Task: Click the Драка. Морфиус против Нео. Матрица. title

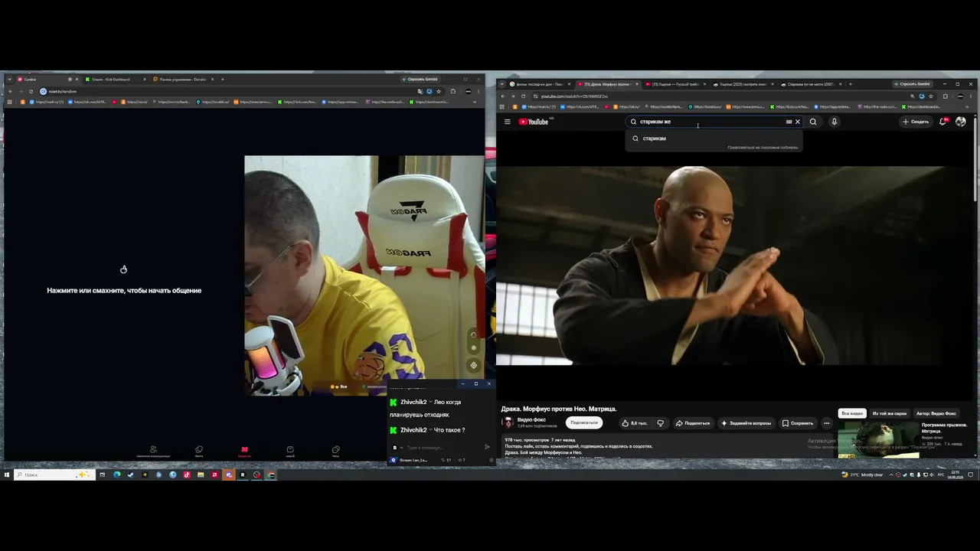Action: [559, 409]
